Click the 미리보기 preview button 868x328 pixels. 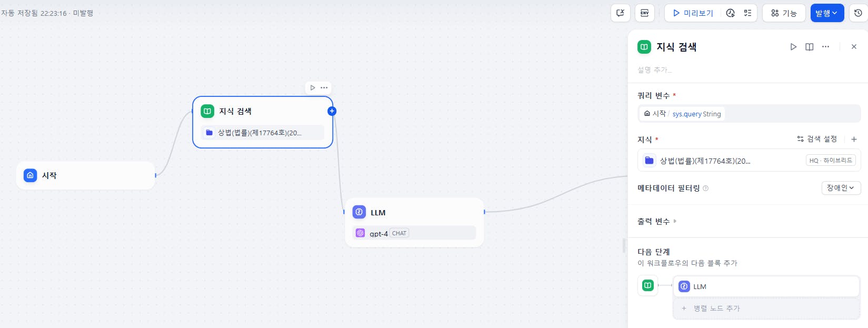pyautogui.click(x=693, y=13)
